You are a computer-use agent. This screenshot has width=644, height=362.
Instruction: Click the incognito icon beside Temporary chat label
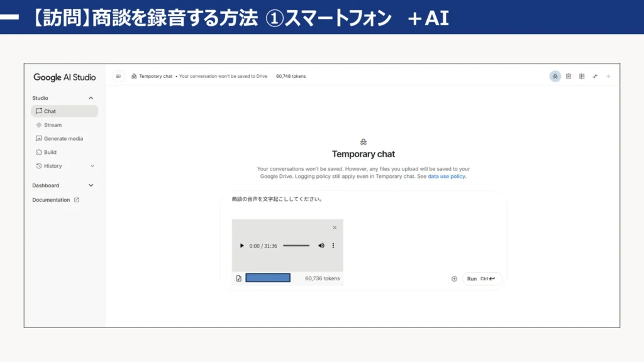point(134,76)
